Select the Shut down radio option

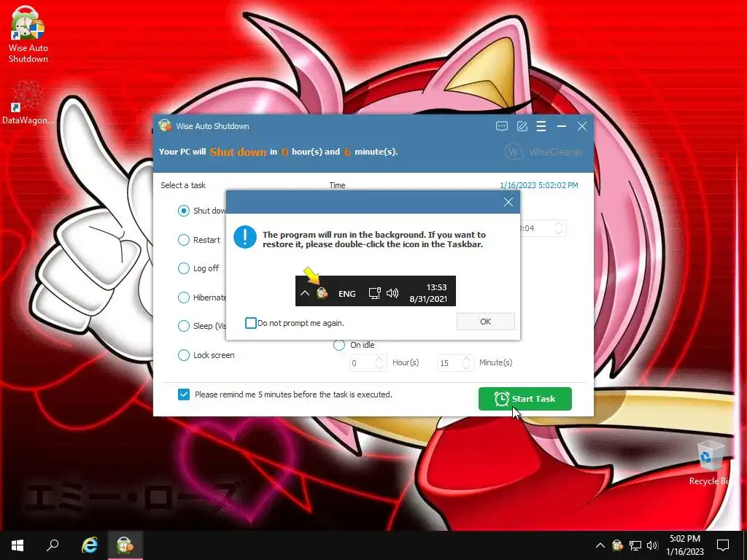click(183, 211)
